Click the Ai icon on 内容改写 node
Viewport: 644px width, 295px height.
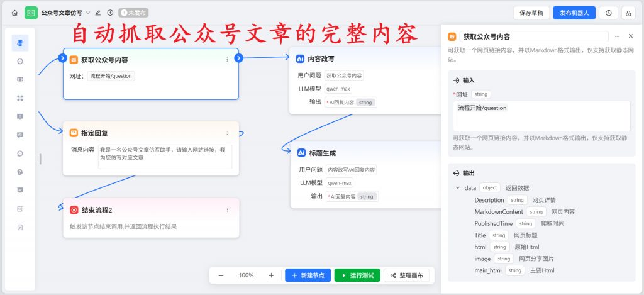point(300,58)
